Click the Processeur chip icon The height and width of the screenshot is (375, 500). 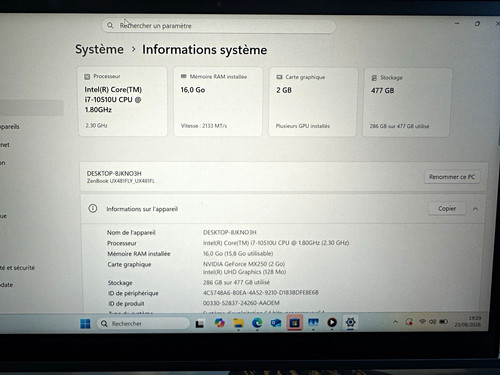click(x=87, y=77)
